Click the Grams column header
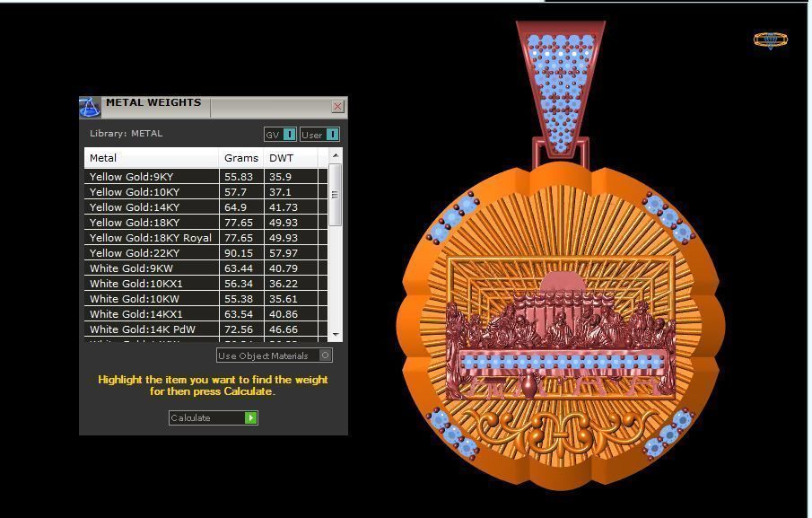This screenshot has width=812, height=518. (241, 158)
